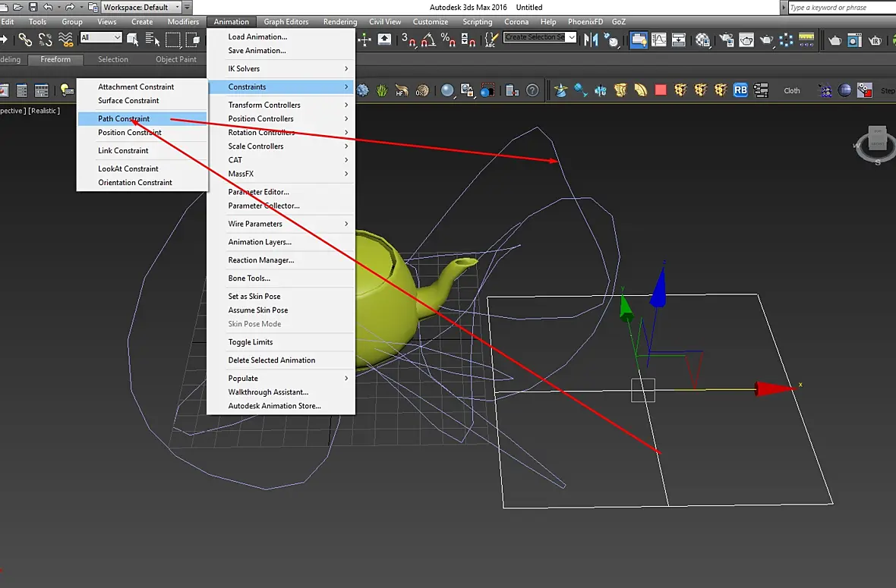Choose the Rectangular Selection Region icon
This screenshot has height=588, width=896.
[x=172, y=39]
